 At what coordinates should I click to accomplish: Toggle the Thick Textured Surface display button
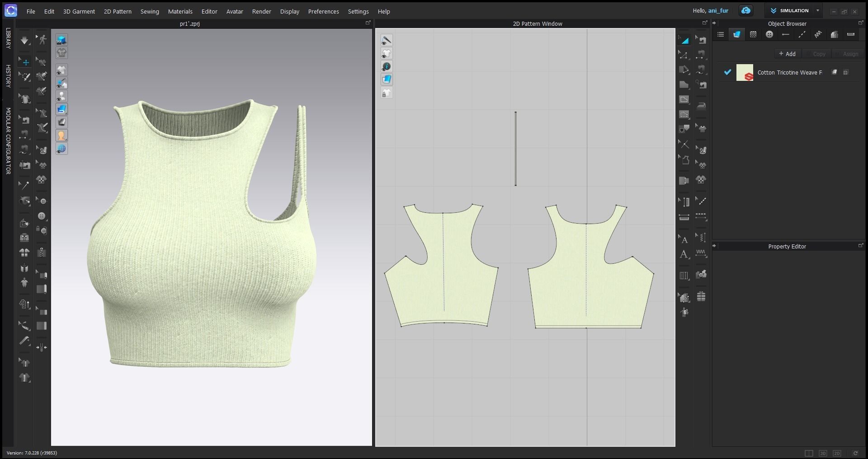pyautogui.click(x=61, y=109)
